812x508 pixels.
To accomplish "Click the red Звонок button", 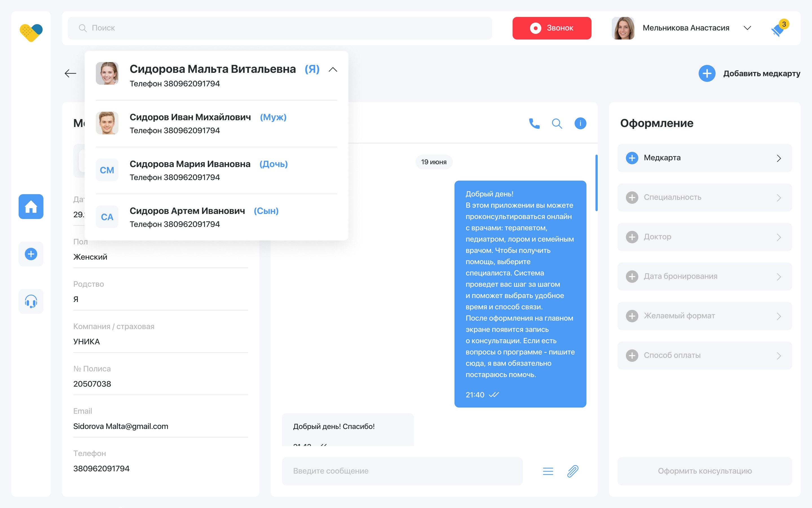I will pyautogui.click(x=551, y=28).
